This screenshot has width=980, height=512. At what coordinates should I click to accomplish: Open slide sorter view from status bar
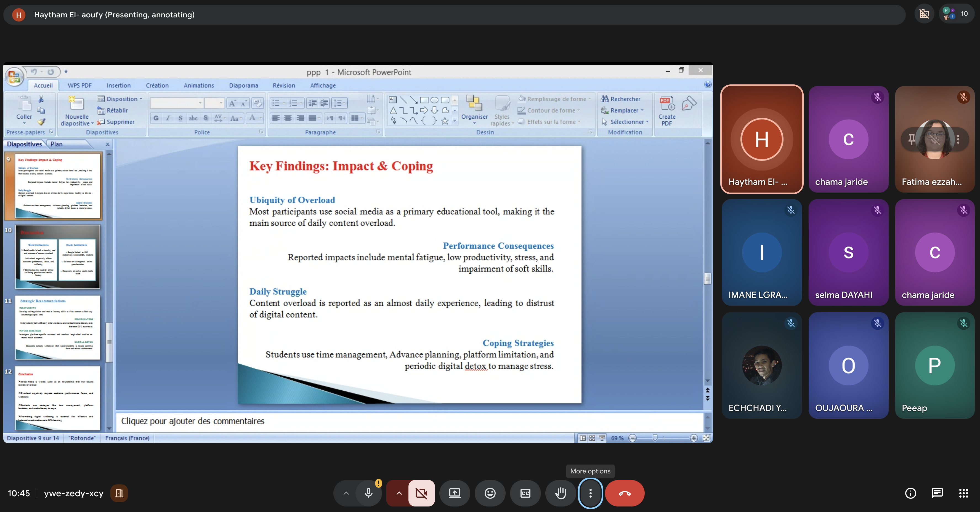click(x=592, y=438)
